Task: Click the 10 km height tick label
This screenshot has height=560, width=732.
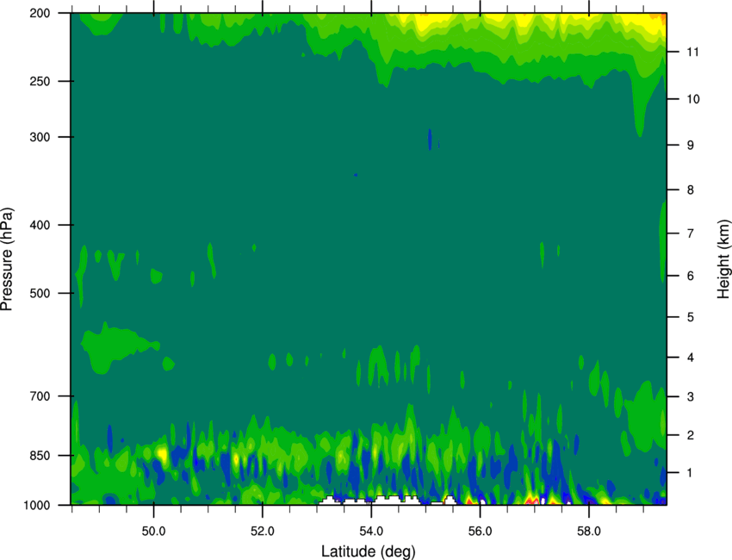Action: tap(692, 99)
